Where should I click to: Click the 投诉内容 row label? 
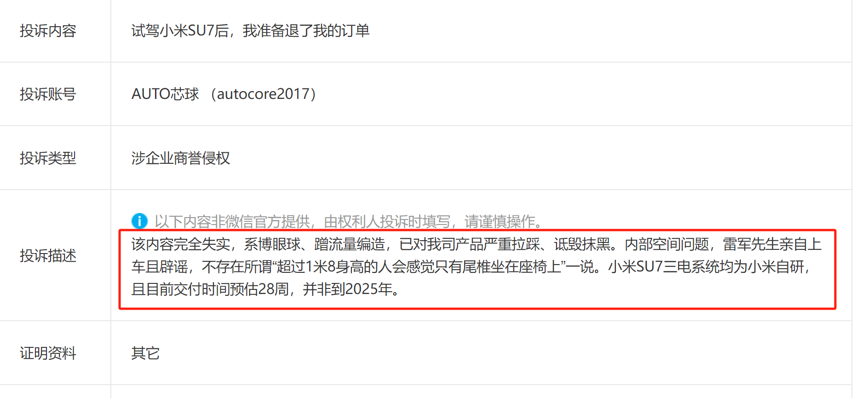48,31
